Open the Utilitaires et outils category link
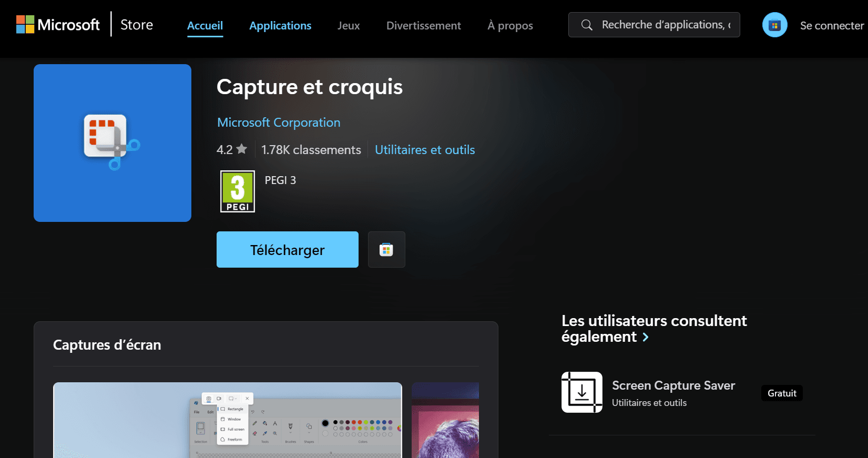Image resolution: width=868 pixels, height=458 pixels. pos(425,150)
